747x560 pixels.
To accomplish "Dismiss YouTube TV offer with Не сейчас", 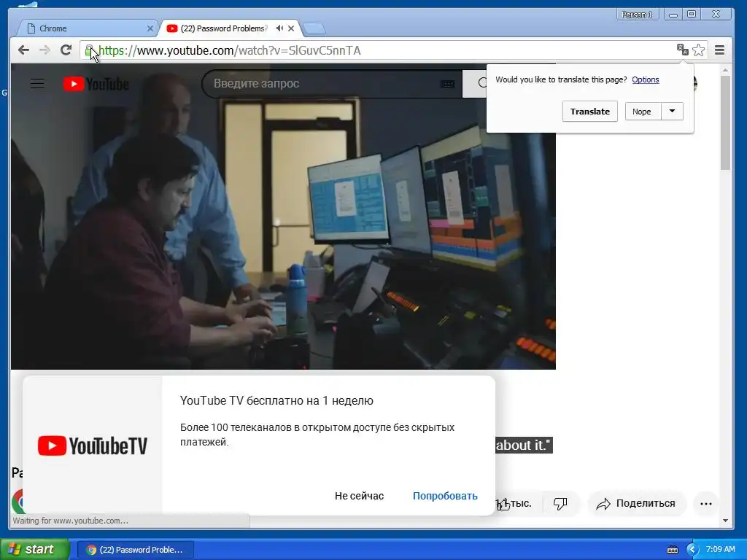I will click(359, 496).
